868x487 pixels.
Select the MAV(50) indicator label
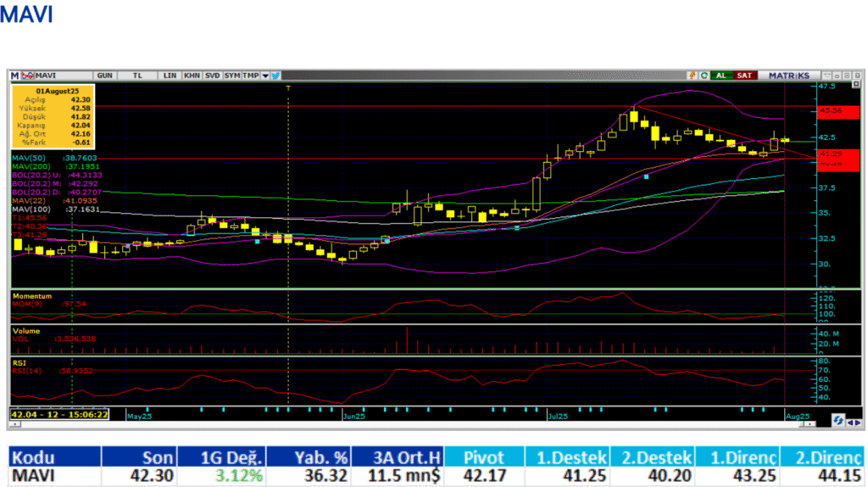point(55,158)
